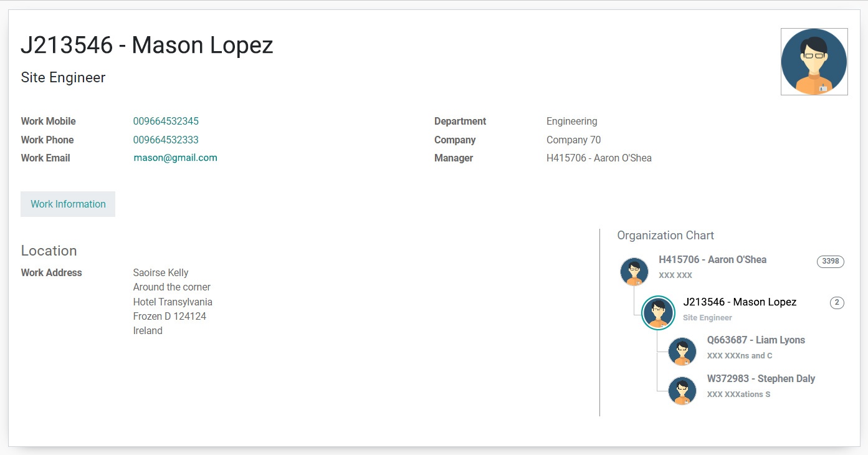Click the 3398 subordinates badge
The height and width of the screenshot is (455, 868).
830,261
